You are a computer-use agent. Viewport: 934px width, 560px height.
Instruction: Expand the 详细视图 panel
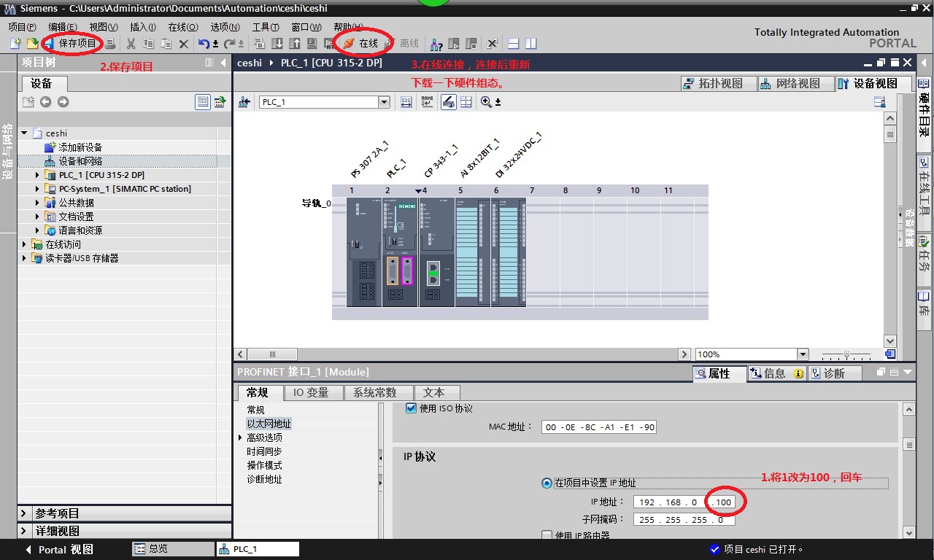(x=24, y=531)
